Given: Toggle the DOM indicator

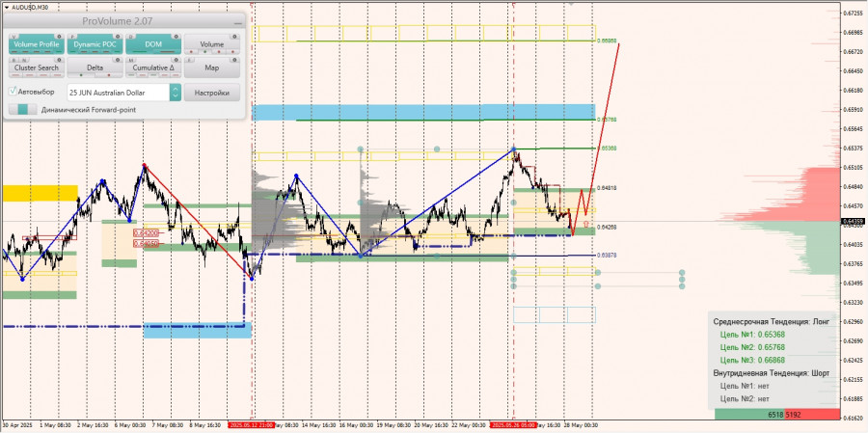Looking at the screenshot, I should (153, 44).
